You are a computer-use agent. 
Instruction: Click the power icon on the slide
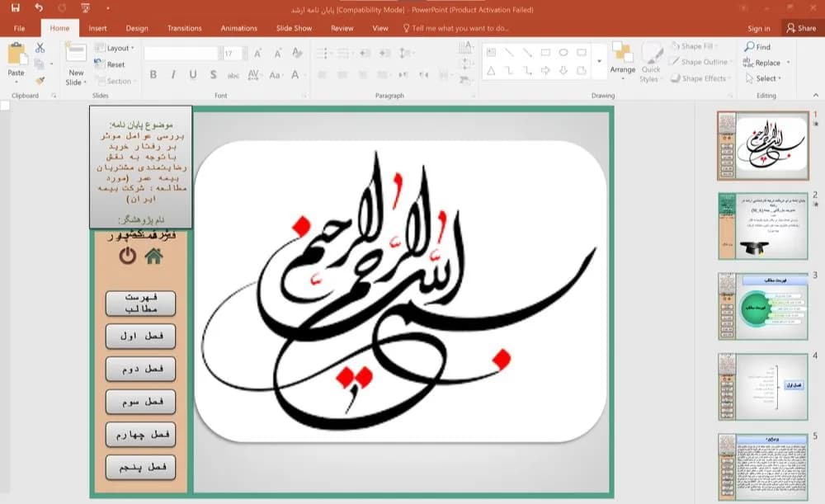127,257
